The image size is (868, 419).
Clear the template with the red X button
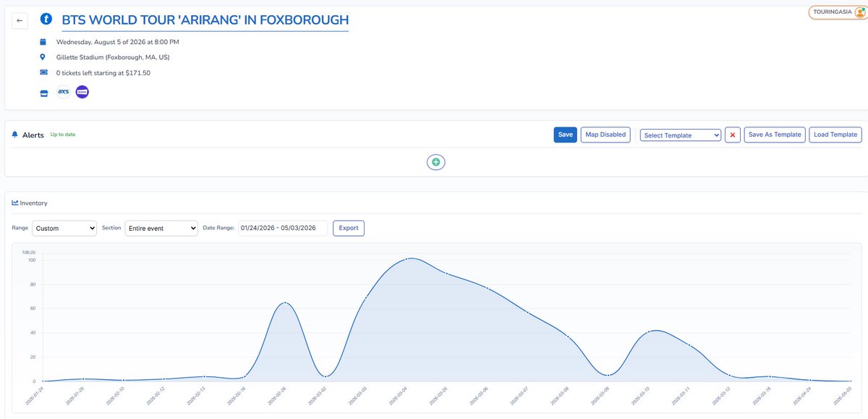pos(733,135)
